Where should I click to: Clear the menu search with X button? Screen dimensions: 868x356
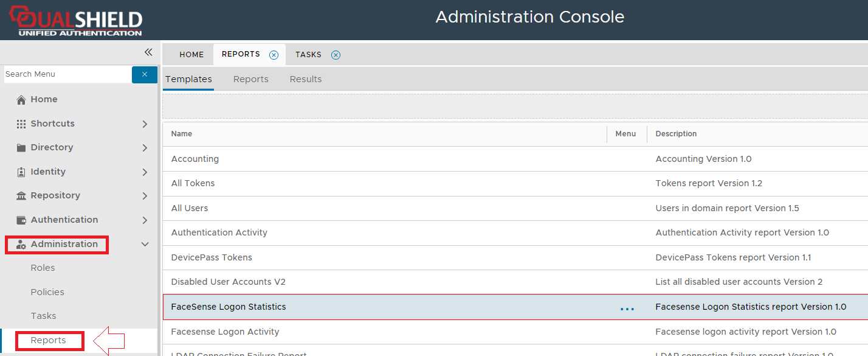click(x=145, y=74)
